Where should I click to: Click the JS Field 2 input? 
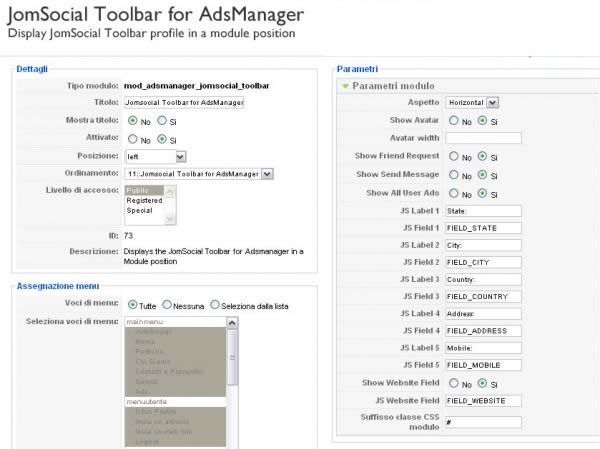[x=483, y=263]
